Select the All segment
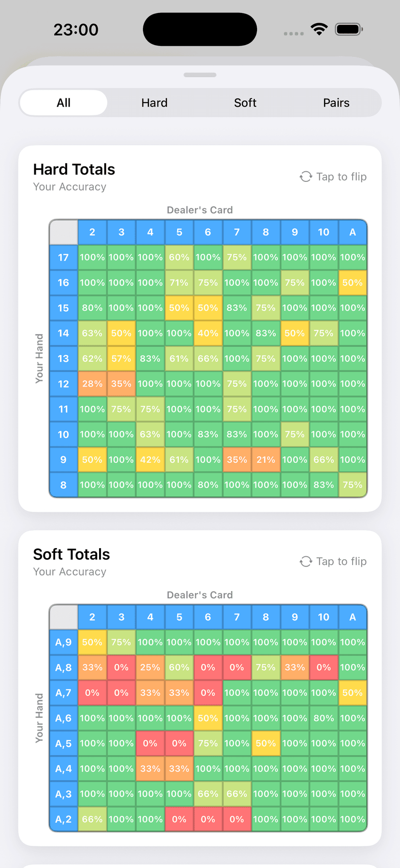This screenshot has width=400, height=868. click(64, 103)
